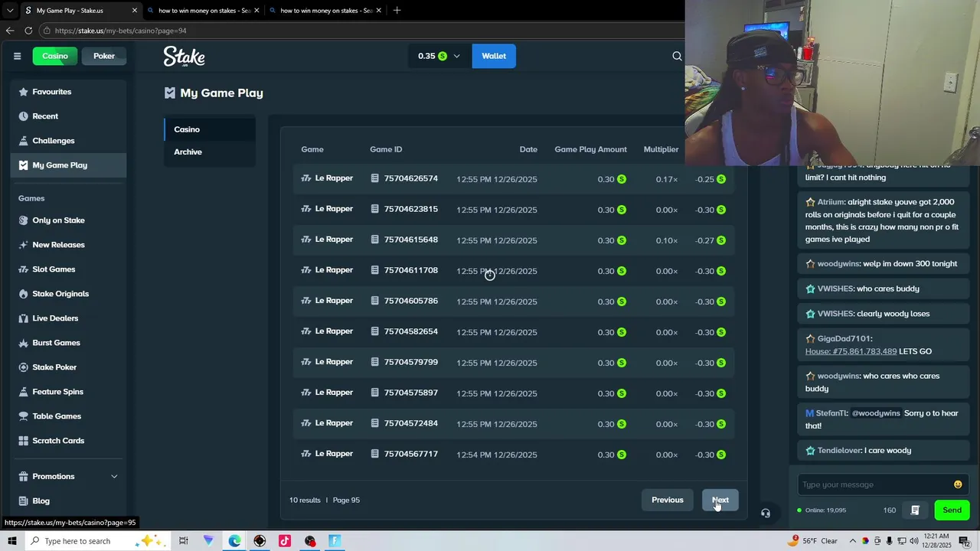980x551 pixels.
Task: Send the chat message
Action: (952, 510)
